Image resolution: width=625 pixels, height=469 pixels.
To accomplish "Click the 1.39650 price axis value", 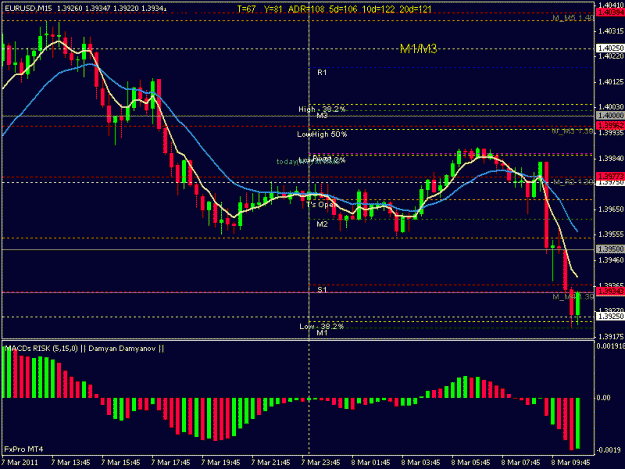I will [x=611, y=209].
